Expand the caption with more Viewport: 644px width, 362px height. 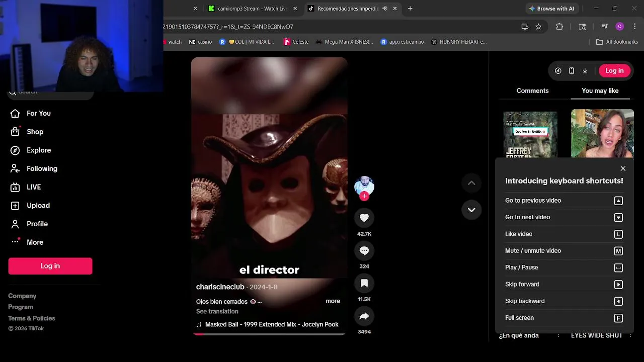[x=333, y=301]
